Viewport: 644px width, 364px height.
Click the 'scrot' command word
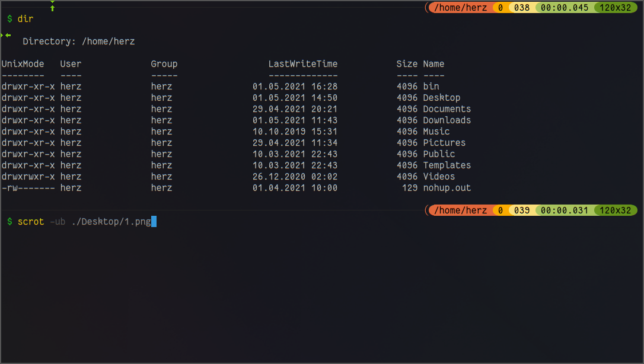click(x=31, y=222)
